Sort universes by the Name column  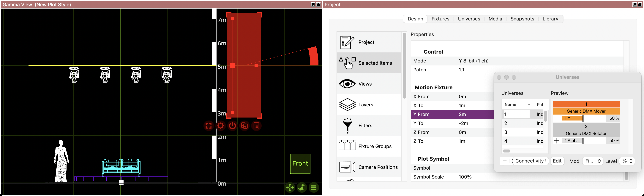point(517,105)
